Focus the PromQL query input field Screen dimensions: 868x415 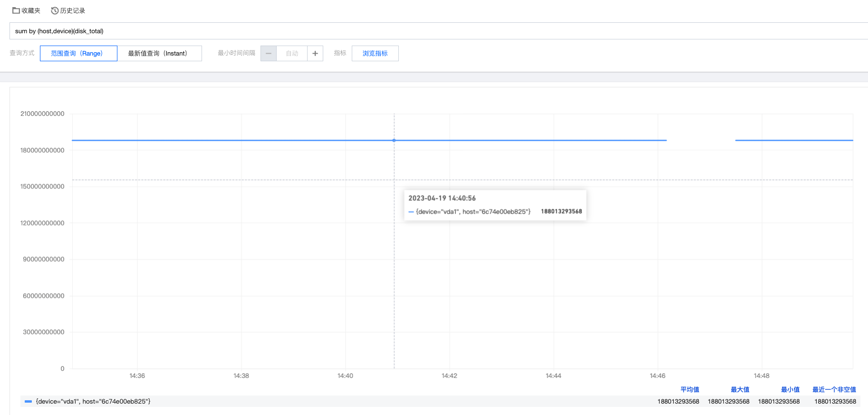point(428,31)
